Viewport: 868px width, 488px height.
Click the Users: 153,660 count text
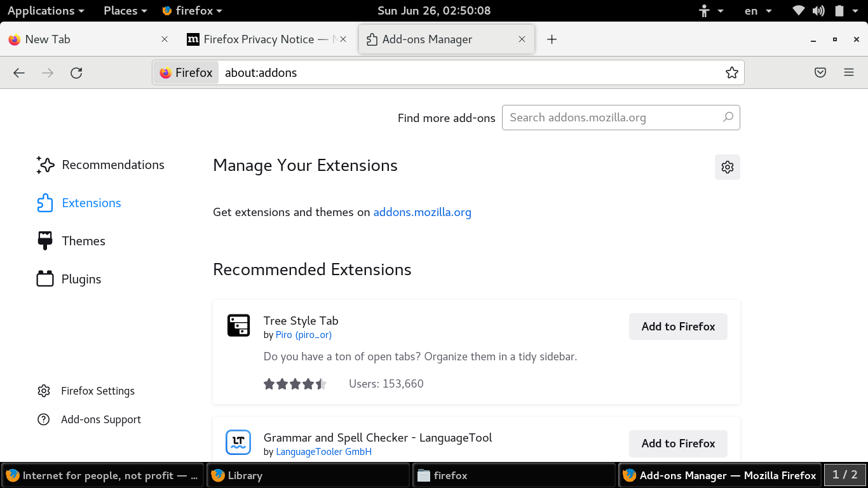click(x=386, y=384)
